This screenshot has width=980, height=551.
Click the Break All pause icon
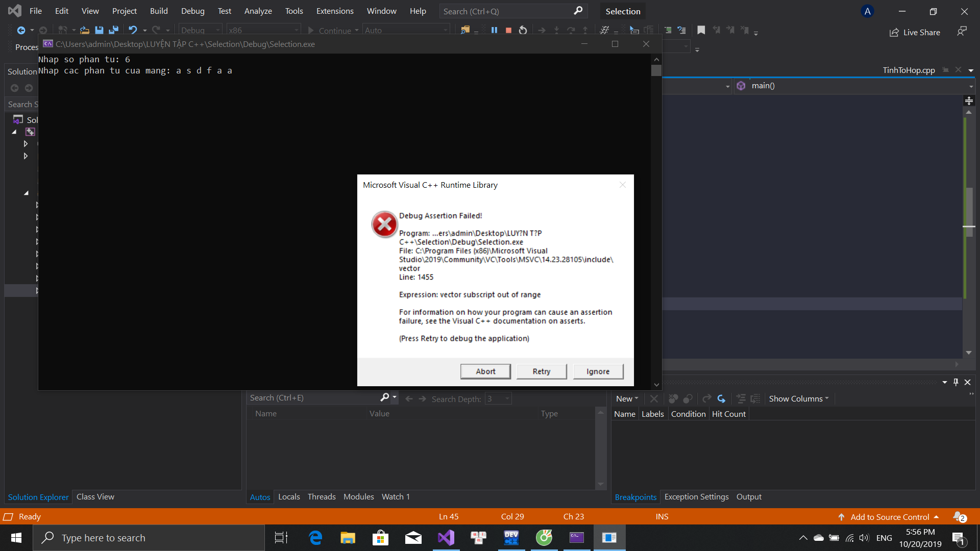pos(494,31)
